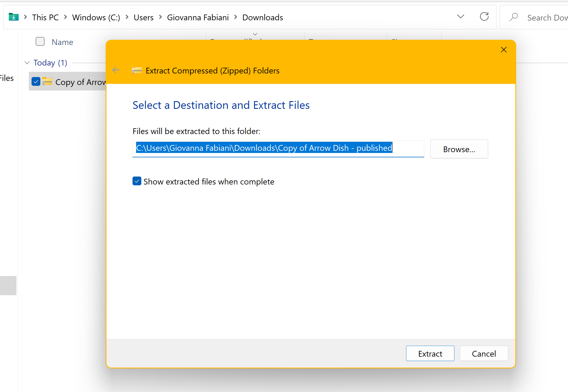Close the Extract Compressed Folders dialog

pyautogui.click(x=504, y=50)
